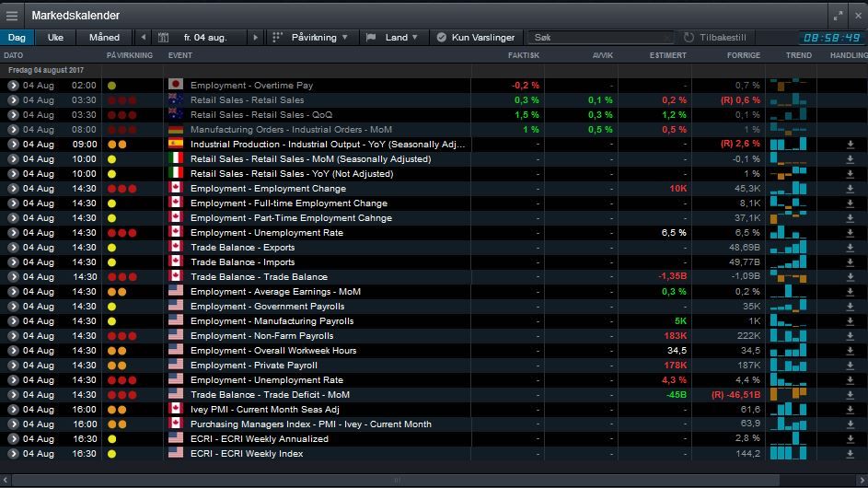Image resolution: width=868 pixels, height=488 pixels.
Task: Click the horizontal scrollbar thumb
Action: tap(395, 481)
